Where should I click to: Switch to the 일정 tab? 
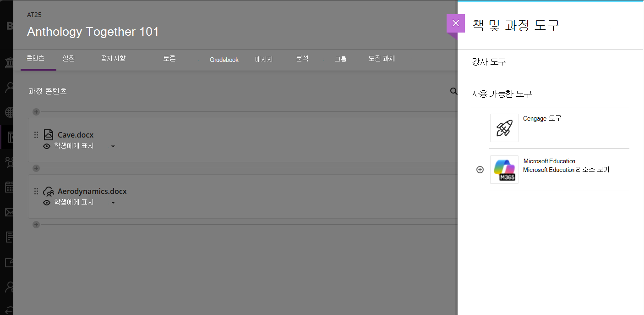pyautogui.click(x=68, y=59)
